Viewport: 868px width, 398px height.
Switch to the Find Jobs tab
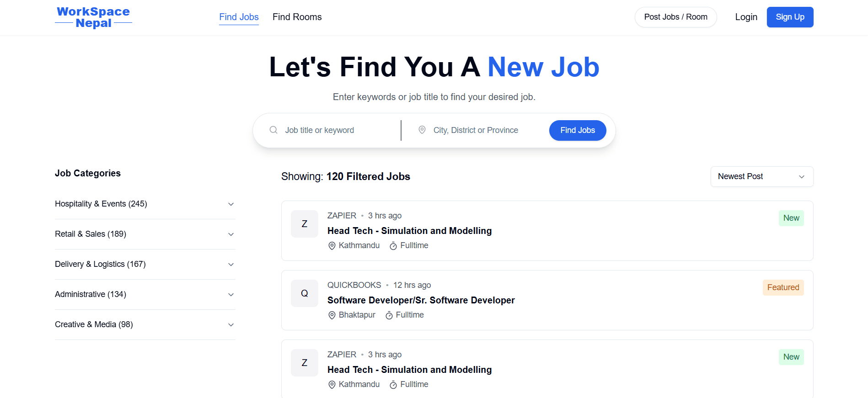coord(239,17)
